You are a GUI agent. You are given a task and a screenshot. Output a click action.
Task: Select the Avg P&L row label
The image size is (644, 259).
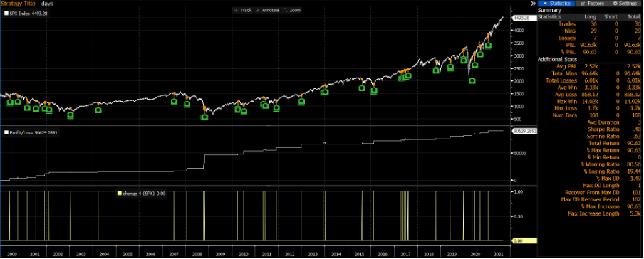pos(567,66)
